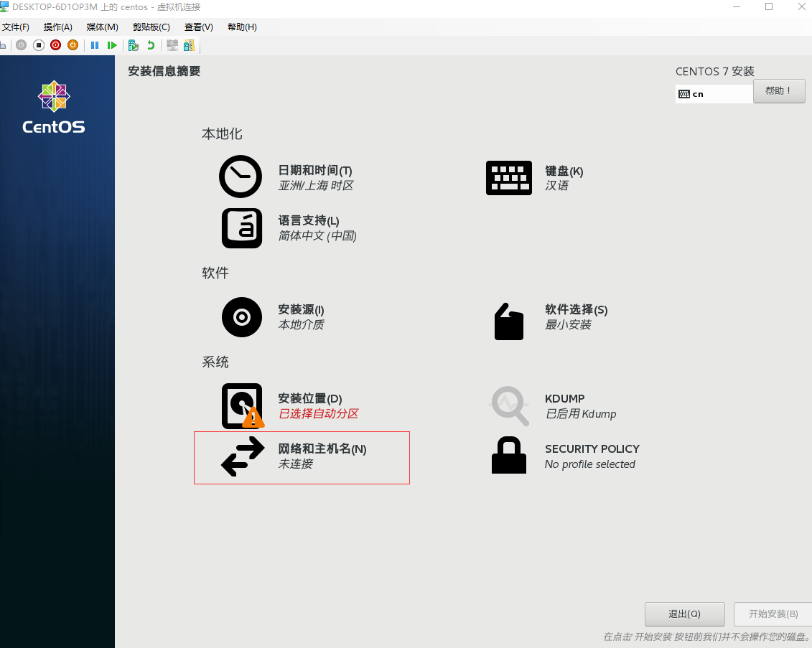Open the 剪贴板(C) menu
Image resolution: width=812 pixels, height=648 pixels.
point(151,27)
